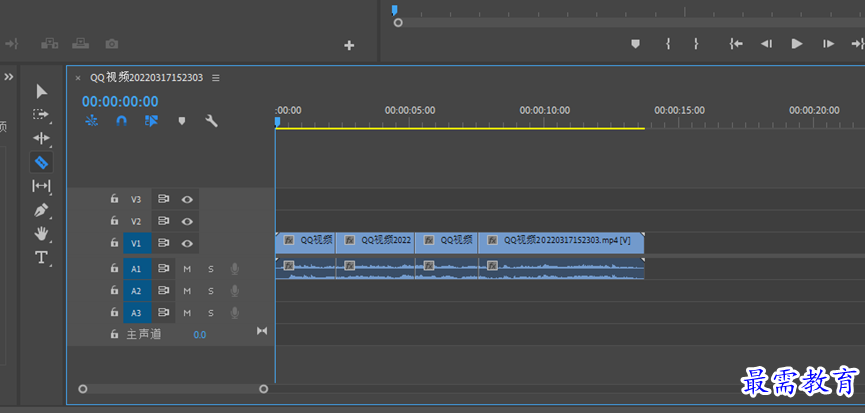The image size is (865, 413).
Task: Close the QQ视频20220317152303 sequence tab
Action: pos(78,78)
